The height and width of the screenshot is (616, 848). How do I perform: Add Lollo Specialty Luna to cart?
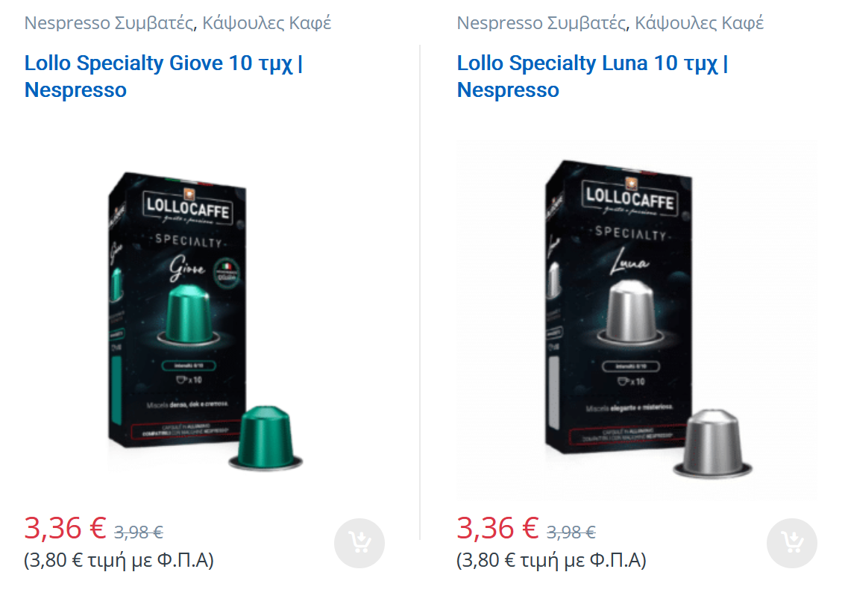pyautogui.click(x=792, y=543)
